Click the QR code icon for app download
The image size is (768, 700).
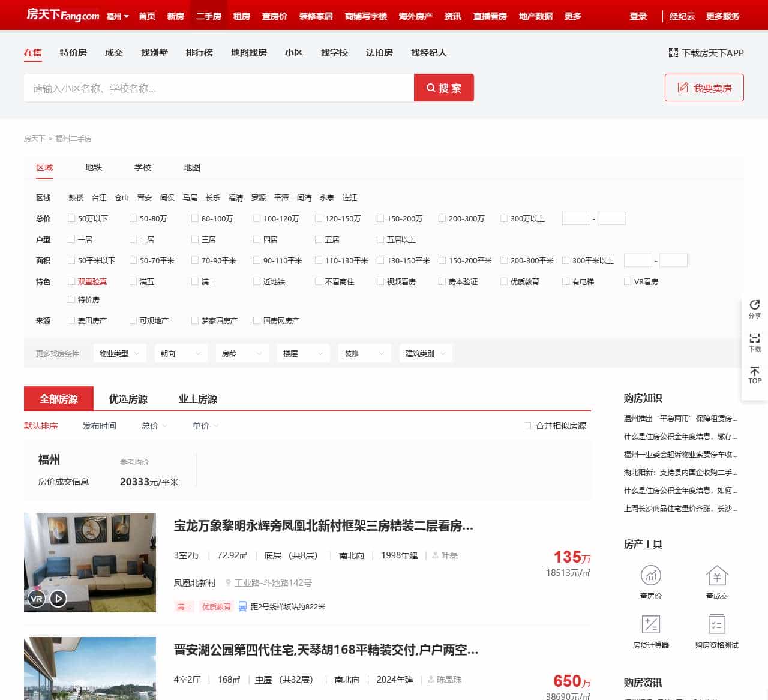click(673, 53)
